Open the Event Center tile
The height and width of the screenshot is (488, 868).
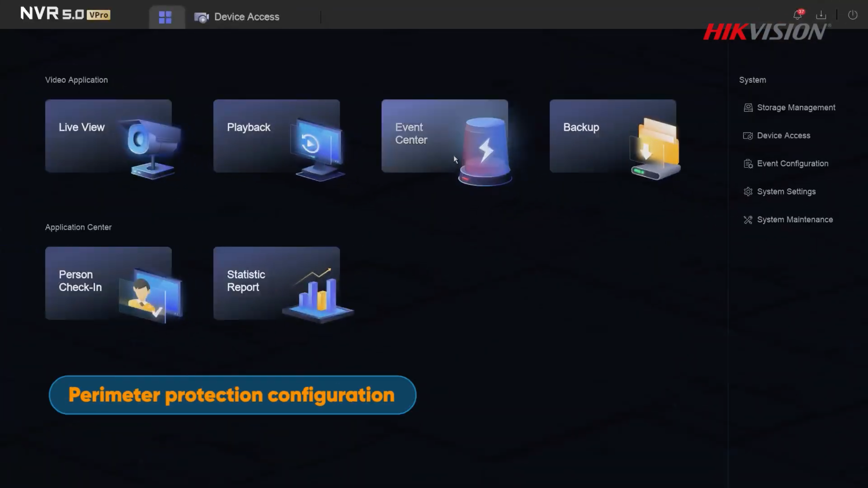click(x=445, y=136)
